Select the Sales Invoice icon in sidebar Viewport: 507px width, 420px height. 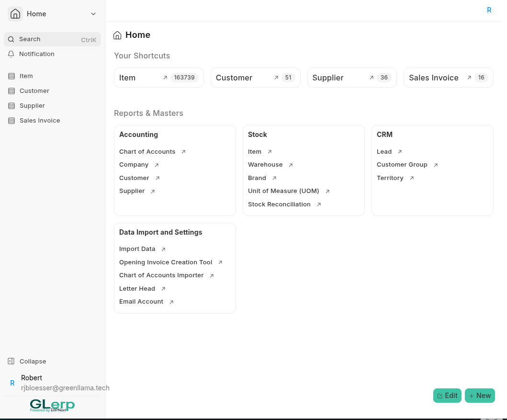(11, 120)
